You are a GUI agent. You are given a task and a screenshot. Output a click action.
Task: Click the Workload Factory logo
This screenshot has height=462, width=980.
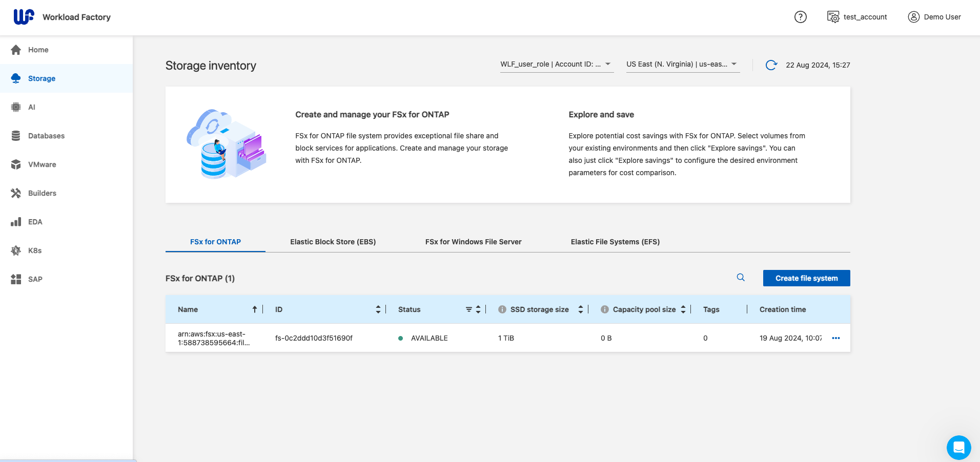[24, 17]
